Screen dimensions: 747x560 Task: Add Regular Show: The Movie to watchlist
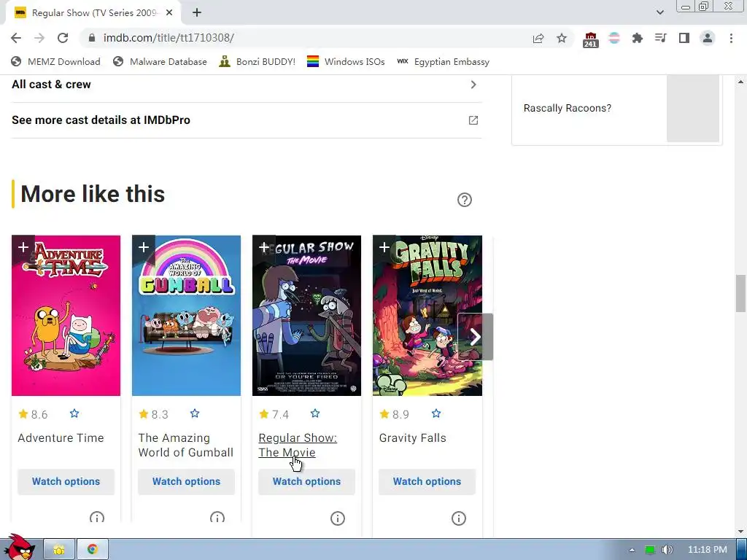[x=264, y=247]
